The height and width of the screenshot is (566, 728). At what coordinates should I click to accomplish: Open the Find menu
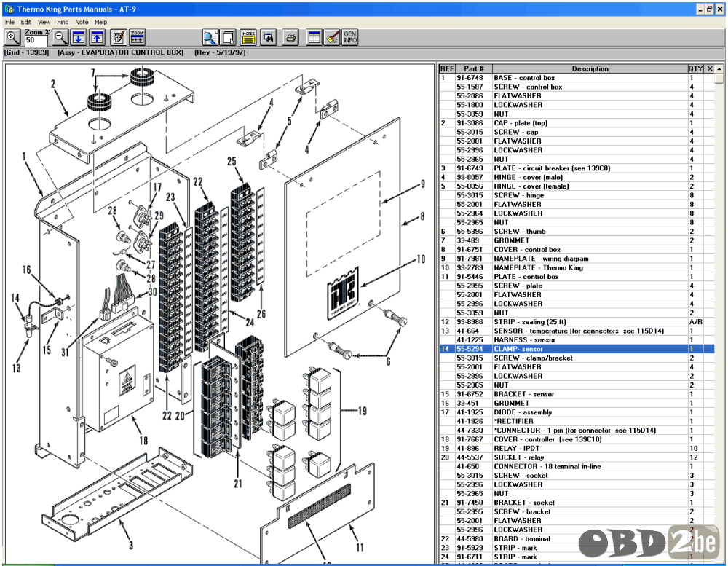tap(63, 22)
